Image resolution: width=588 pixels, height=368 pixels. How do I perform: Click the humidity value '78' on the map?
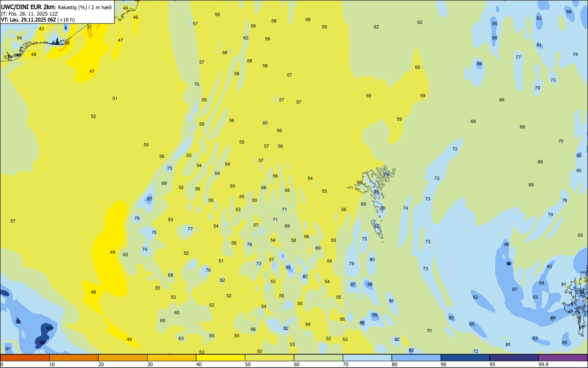point(137,218)
